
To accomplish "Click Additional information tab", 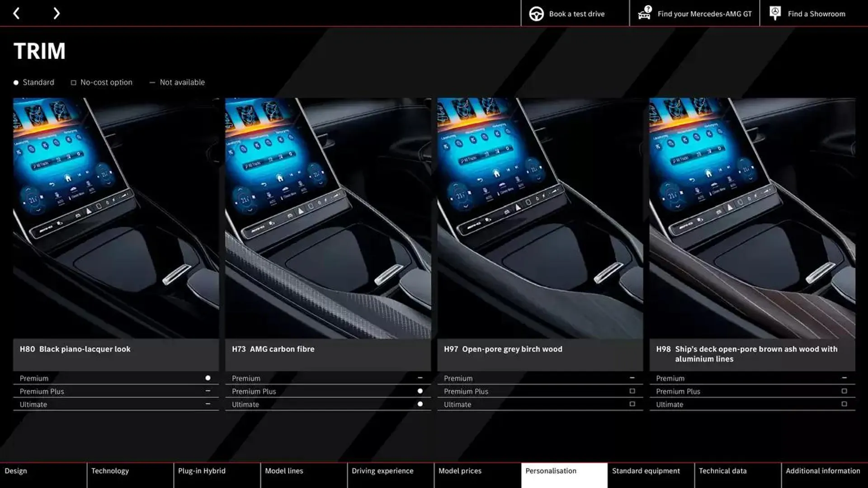I will click(x=823, y=471).
